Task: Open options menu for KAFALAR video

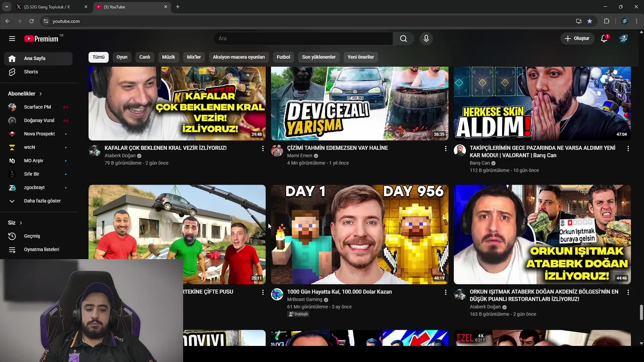Action: pyautogui.click(x=263, y=149)
